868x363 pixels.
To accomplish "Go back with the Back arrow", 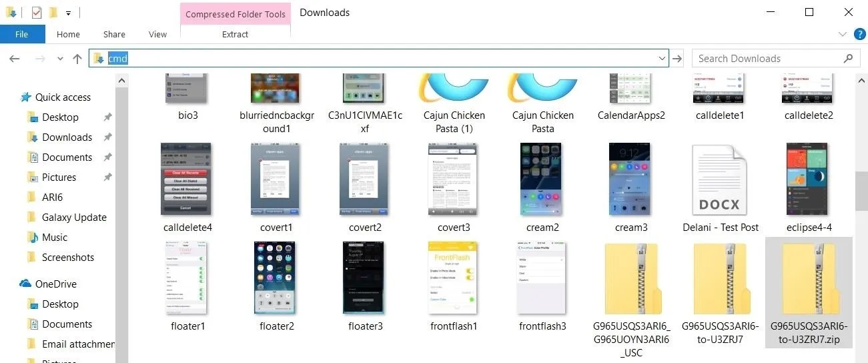I will (15, 59).
